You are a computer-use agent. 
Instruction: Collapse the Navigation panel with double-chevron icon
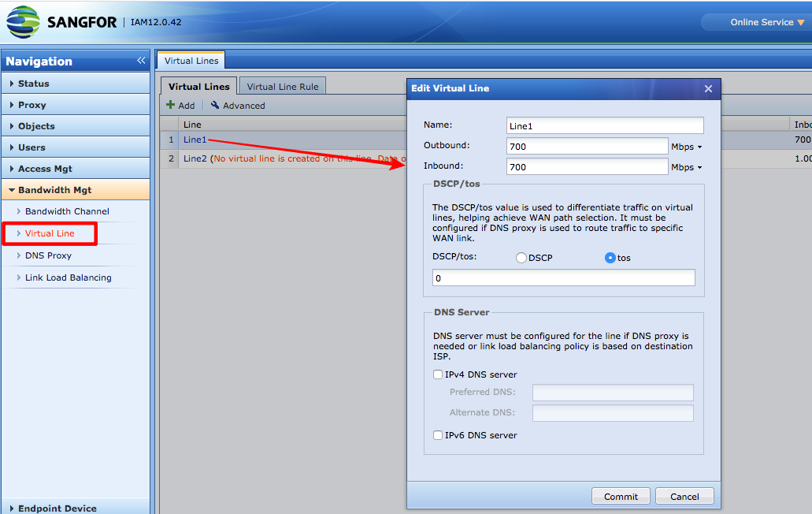coord(141,61)
